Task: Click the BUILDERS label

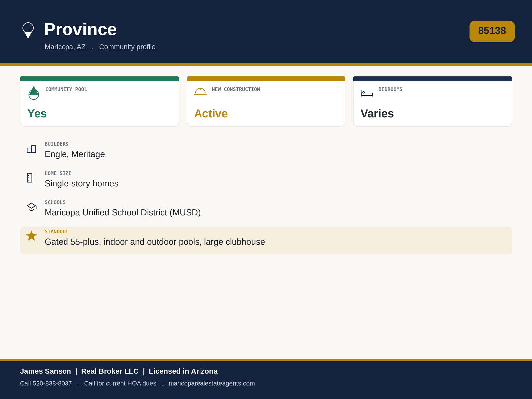Action: pyautogui.click(x=57, y=144)
